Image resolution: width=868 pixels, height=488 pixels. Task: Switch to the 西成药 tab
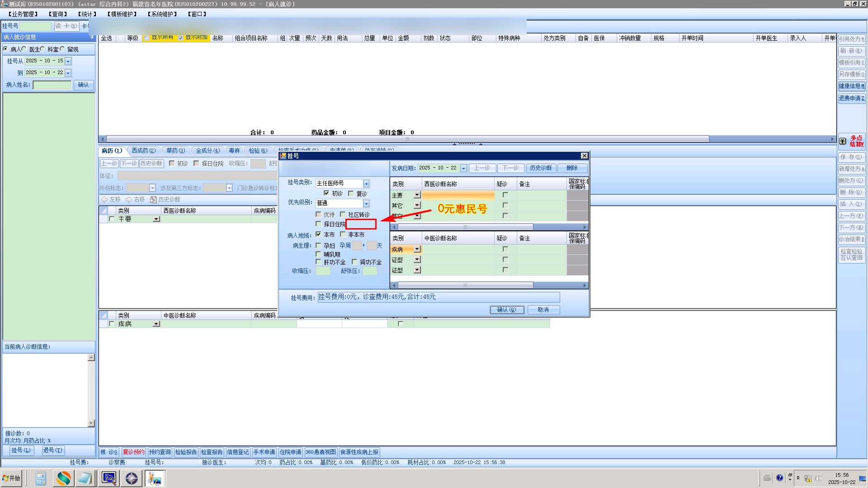point(143,150)
